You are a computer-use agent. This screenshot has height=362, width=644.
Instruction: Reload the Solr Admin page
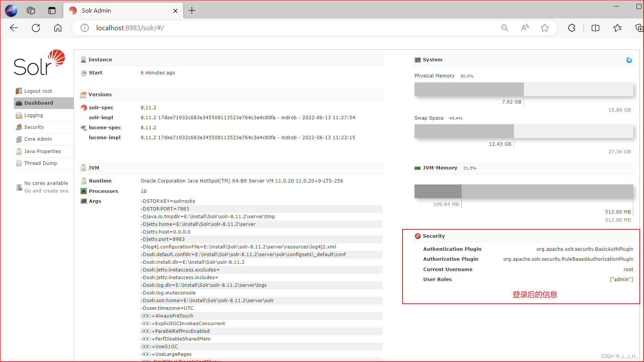point(36,28)
